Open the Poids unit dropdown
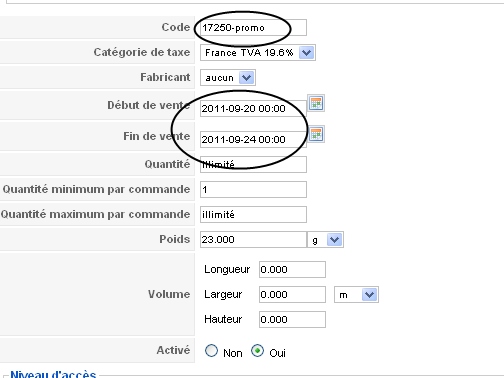The image size is (504, 378). tap(325, 240)
